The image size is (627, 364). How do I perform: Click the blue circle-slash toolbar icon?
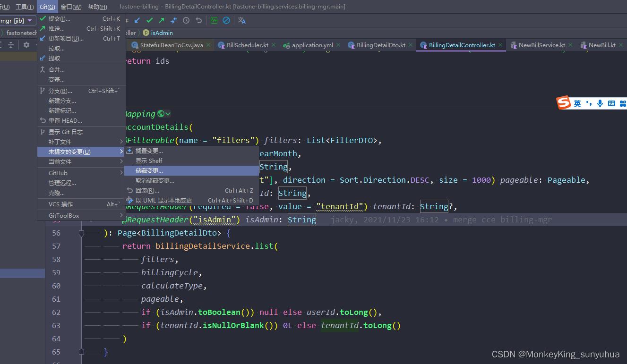click(x=226, y=20)
